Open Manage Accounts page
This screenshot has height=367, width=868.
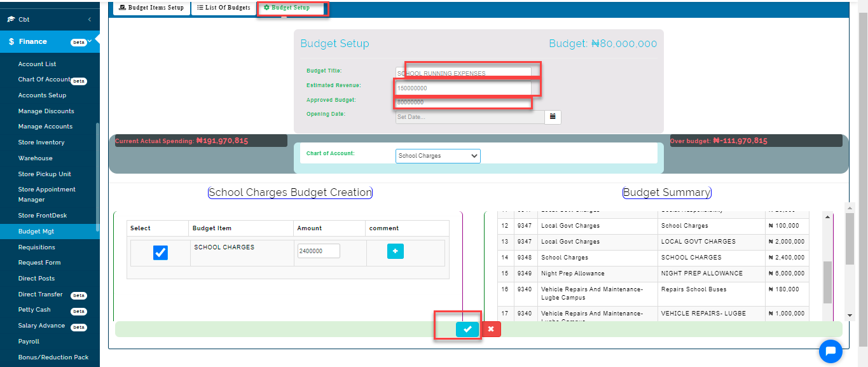[x=45, y=127]
